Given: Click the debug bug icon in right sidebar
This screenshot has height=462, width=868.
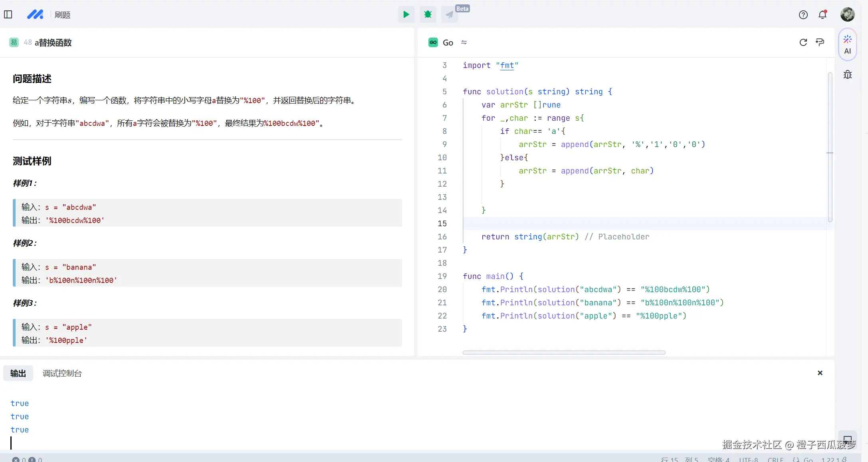Looking at the screenshot, I should [x=847, y=75].
